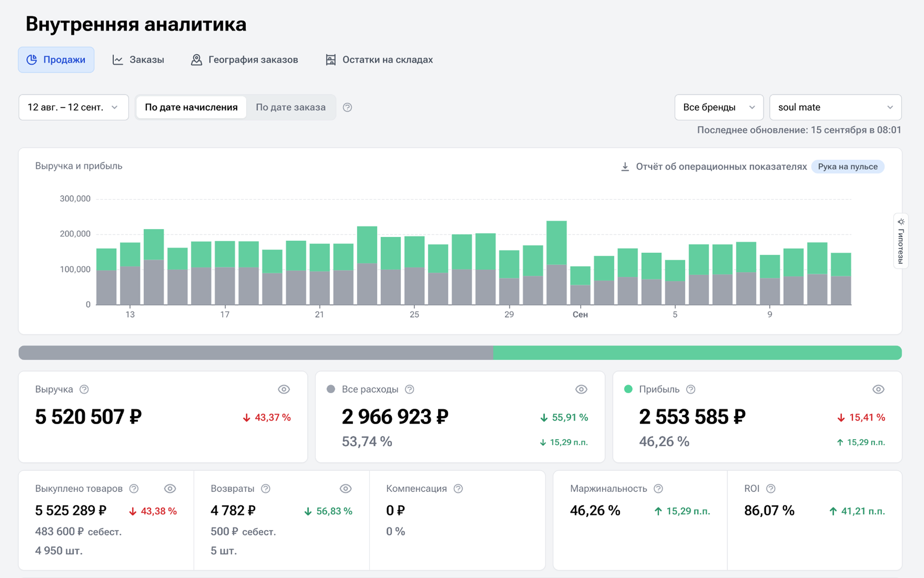Screen dimensions: 924x578
Task: Click the help icon beside Возвраты
Action: coord(266,489)
